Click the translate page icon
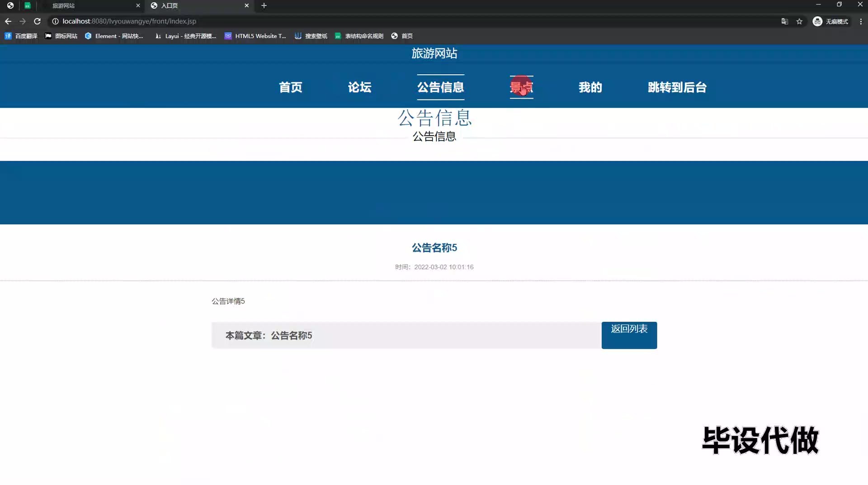Viewport: 868px width, 485px height. tap(785, 21)
